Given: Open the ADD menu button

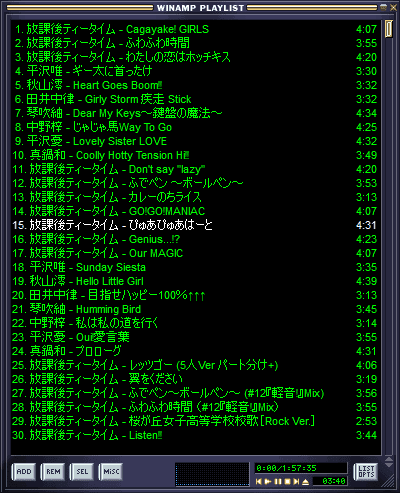Looking at the screenshot, I should [x=24, y=472].
